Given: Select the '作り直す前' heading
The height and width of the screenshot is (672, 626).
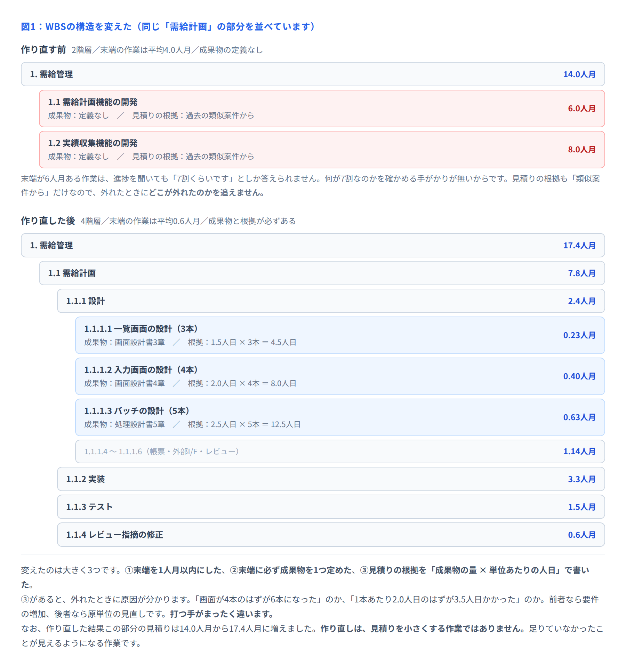Looking at the screenshot, I should [x=43, y=50].
